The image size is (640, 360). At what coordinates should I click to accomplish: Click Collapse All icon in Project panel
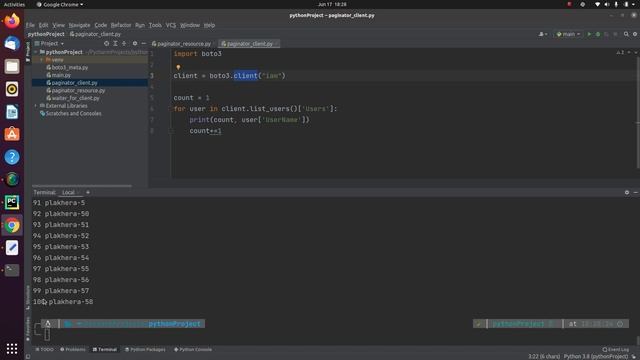tap(124, 43)
